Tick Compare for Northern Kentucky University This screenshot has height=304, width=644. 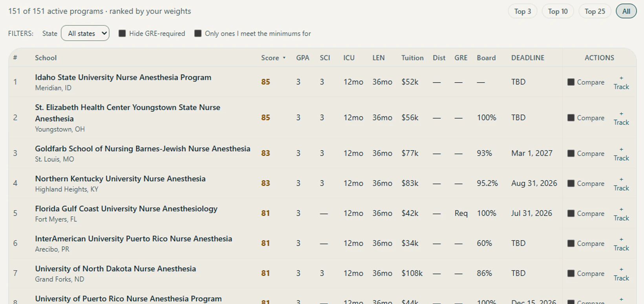click(571, 184)
